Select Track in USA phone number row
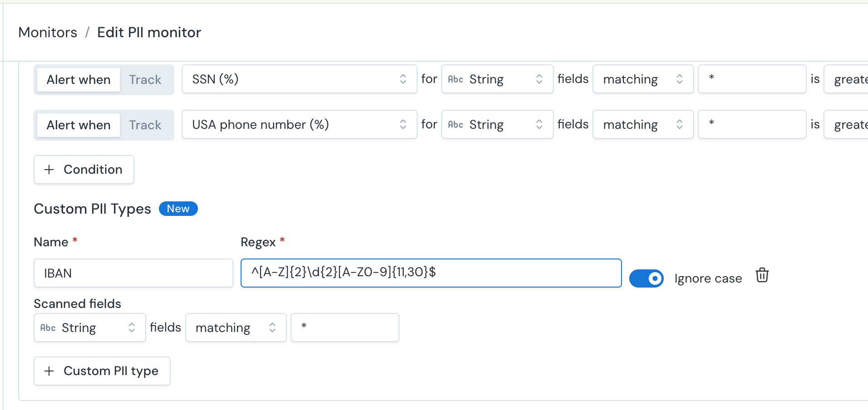 point(145,125)
